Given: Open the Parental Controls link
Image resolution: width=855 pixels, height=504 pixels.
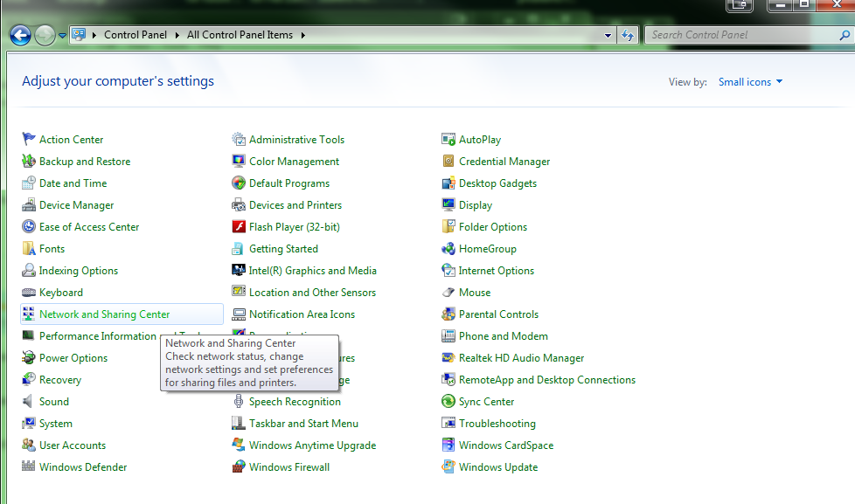Looking at the screenshot, I should (x=498, y=314).
